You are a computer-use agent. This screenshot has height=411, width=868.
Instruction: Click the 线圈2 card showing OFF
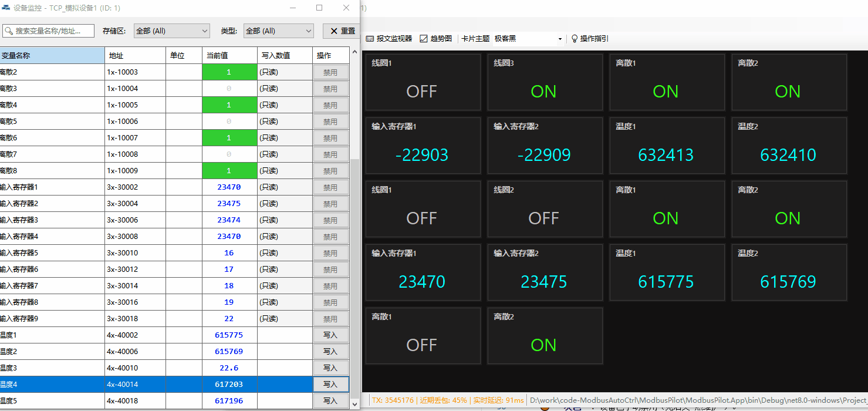[545, 209]
